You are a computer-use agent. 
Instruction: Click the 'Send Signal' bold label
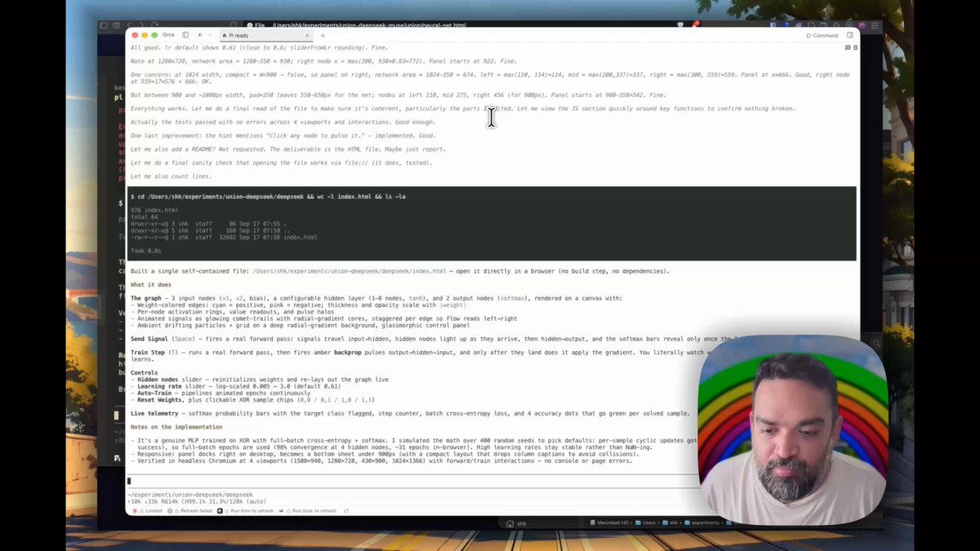pyautogui.click(x=149, y=338)
